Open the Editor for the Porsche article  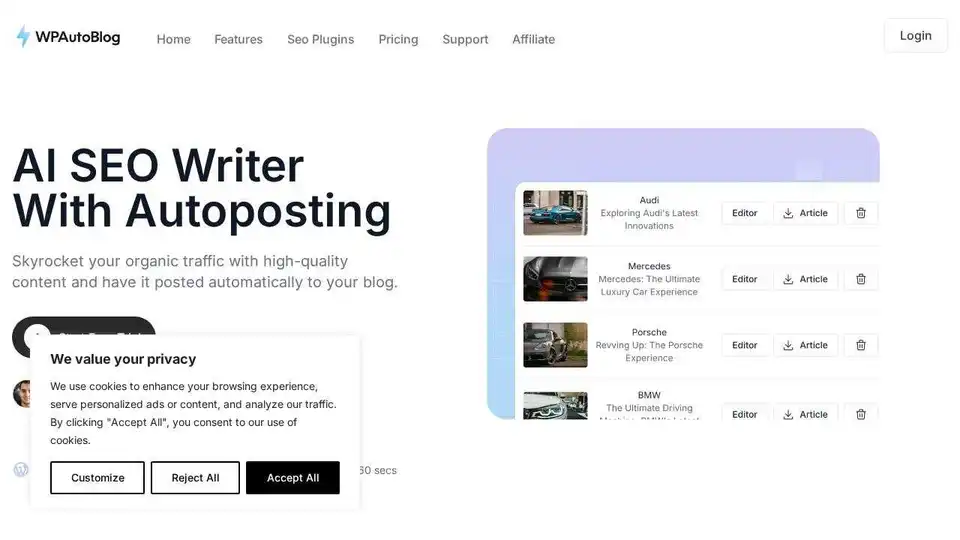coord(744,345)
